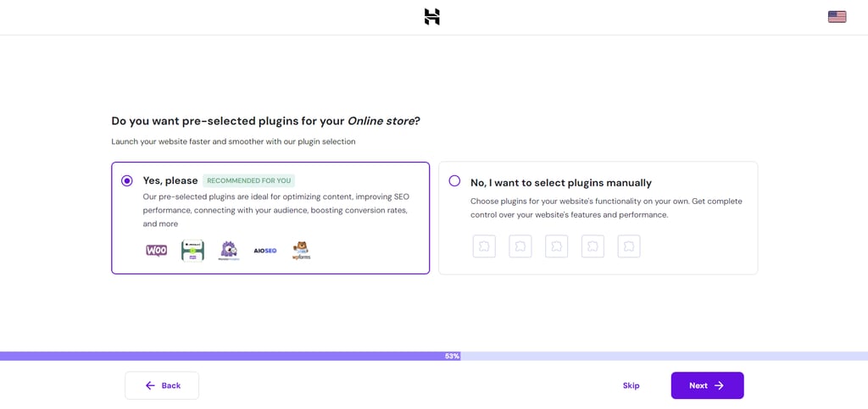Click the WooCommerce plugin logo

(x=157, y=251)
